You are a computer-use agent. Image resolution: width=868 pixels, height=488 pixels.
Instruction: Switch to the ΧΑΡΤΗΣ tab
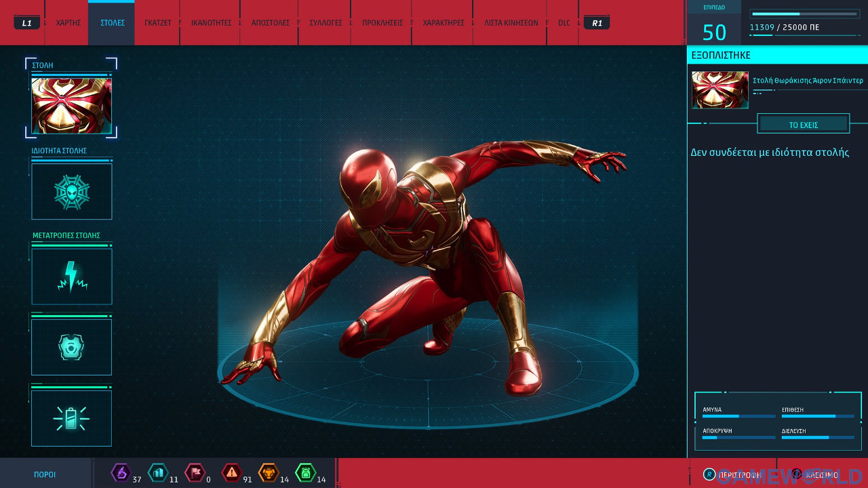click(68, 23)
